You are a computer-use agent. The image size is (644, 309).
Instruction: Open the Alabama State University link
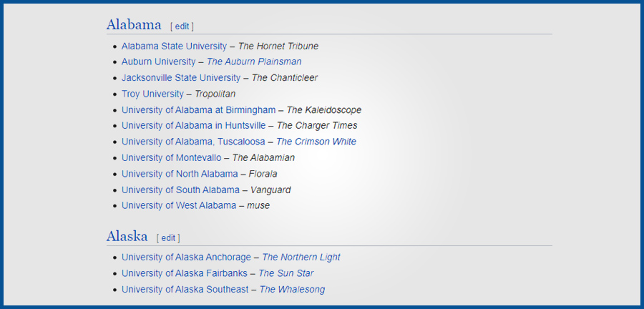point(174,46)
